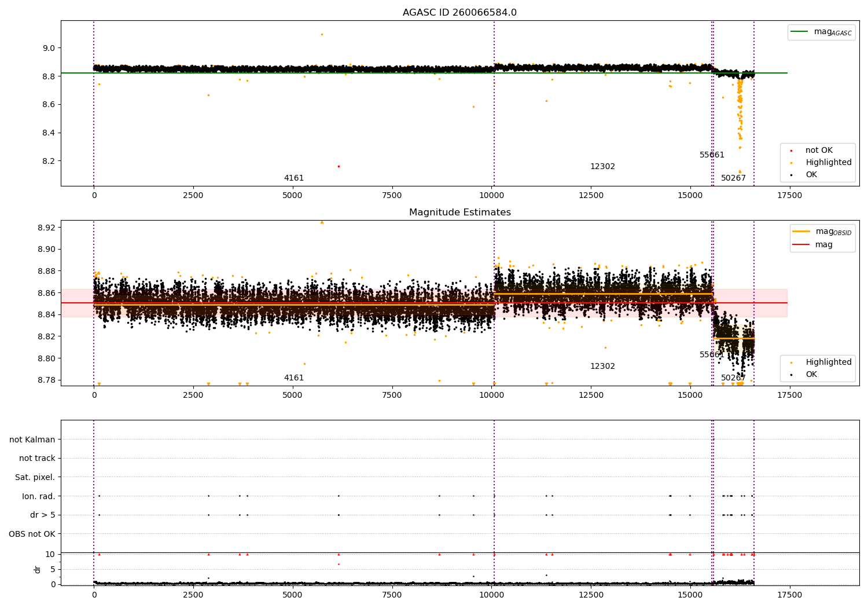
Task: Click the 'not Kalman' row label
Action: pyautogui.click(x=32, y=439)
